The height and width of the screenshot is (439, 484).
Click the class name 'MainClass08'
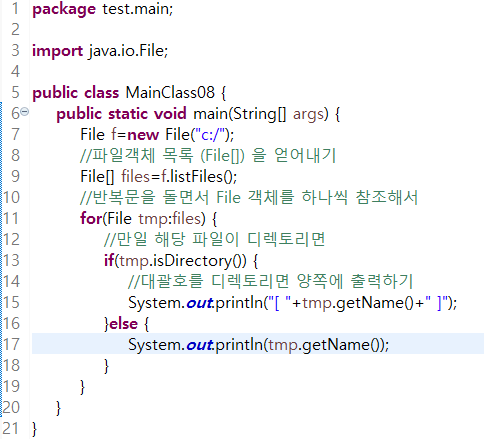(170, 93)
